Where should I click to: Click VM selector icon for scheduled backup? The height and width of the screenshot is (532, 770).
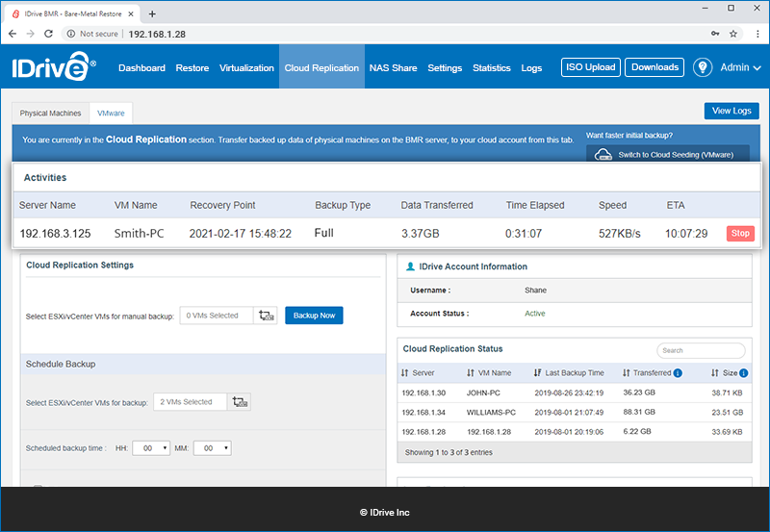coord(239,402)
